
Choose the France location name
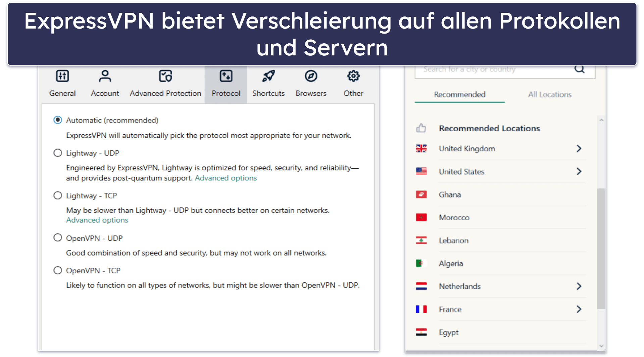point(450,309)
